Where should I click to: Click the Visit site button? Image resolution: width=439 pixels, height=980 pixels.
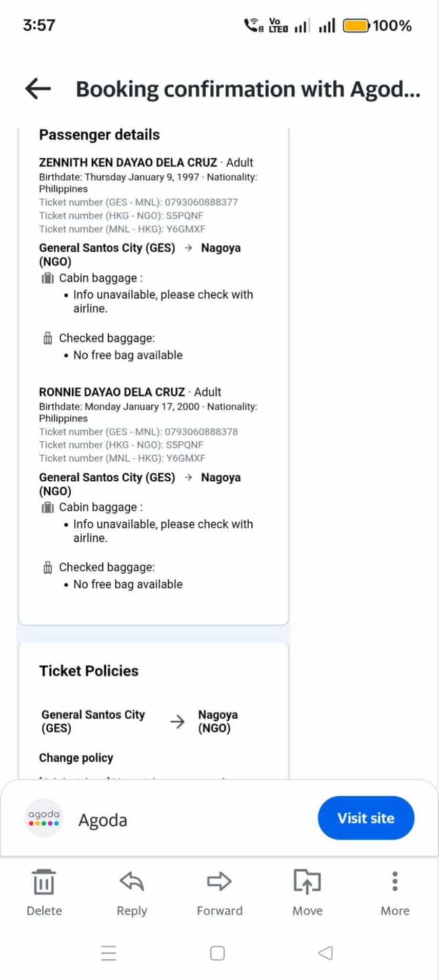(366, 818)
